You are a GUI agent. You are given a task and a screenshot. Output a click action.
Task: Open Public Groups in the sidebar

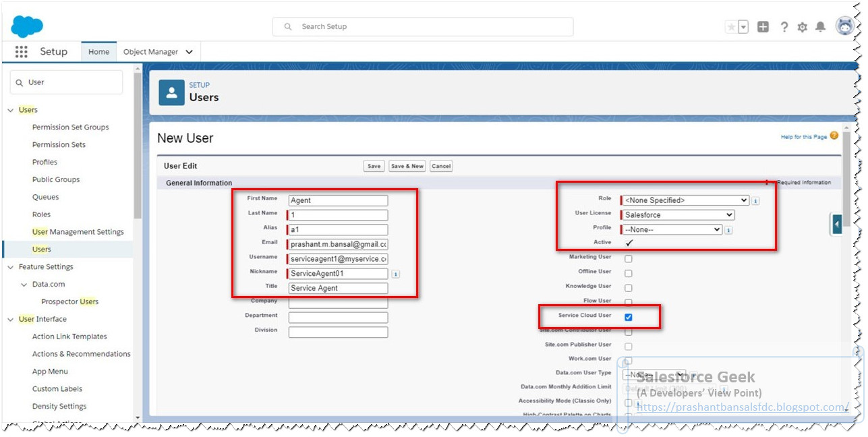point(56,180)
